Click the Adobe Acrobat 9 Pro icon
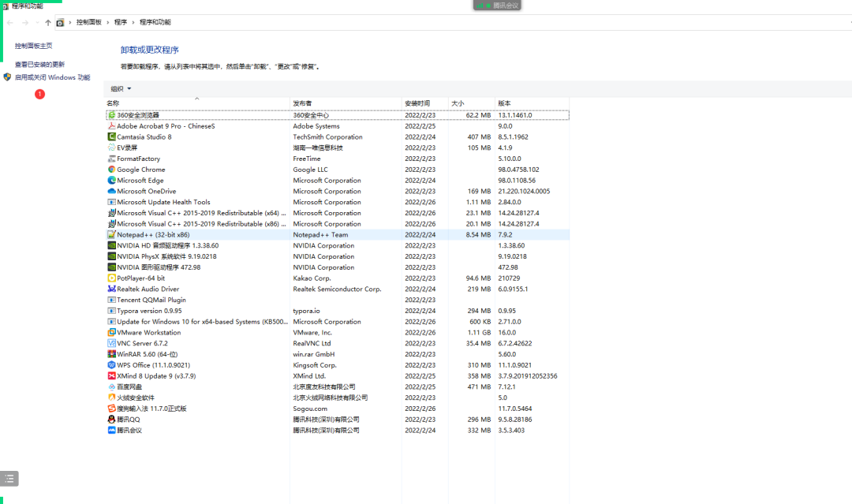 111,126
